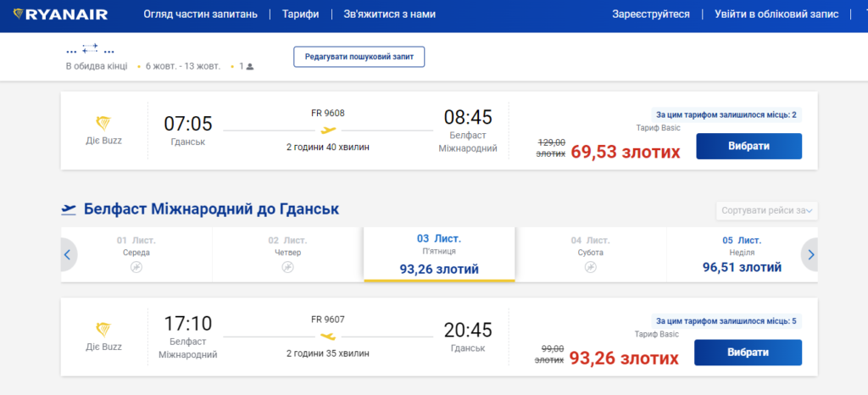Open the Сортувати рейси за dropdown
This screenshot has width=868, height=395.
766,211
